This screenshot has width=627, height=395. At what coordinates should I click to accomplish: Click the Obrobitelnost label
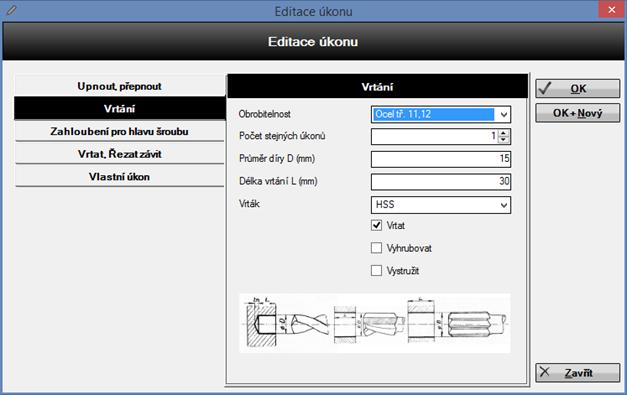coord(264,114)
